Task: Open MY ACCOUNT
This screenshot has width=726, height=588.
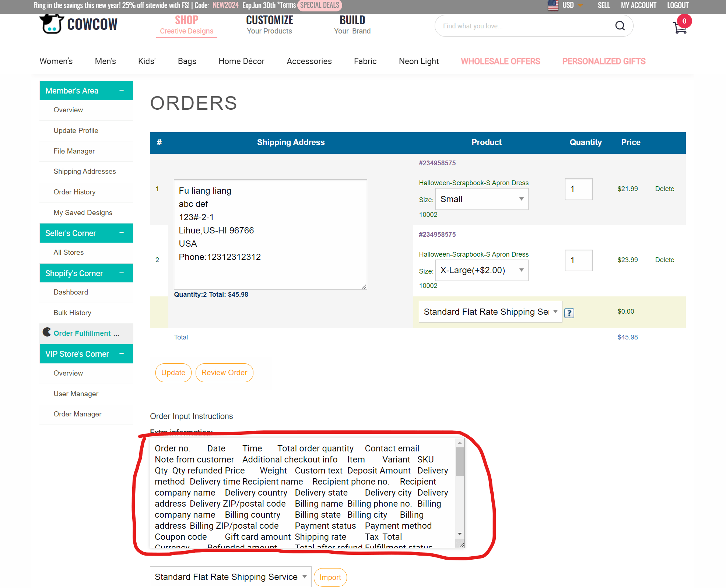Action: click(x=639, y=5)
